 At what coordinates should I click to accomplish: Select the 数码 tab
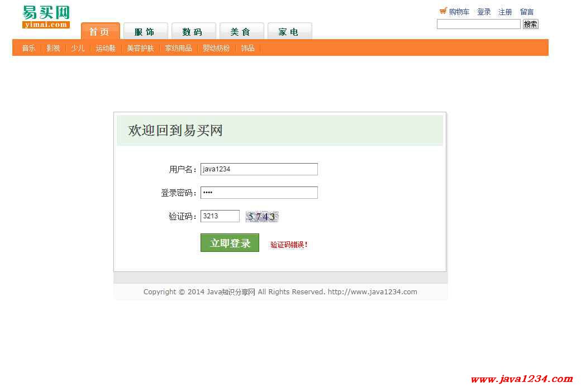[x=192, y=32]
